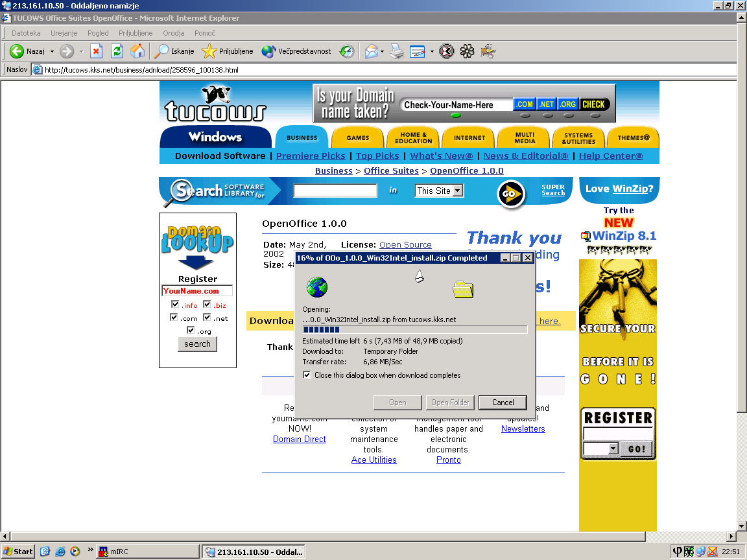The height and width of the screenshot is (560, 747).
Task: Click the YourName.com domain input field
Action: (x=196, y=291)
